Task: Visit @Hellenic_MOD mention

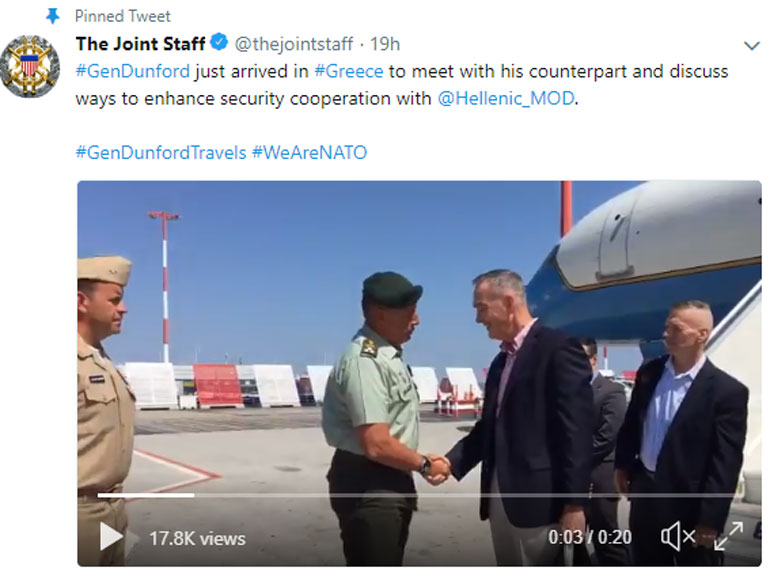Action: 506,99
